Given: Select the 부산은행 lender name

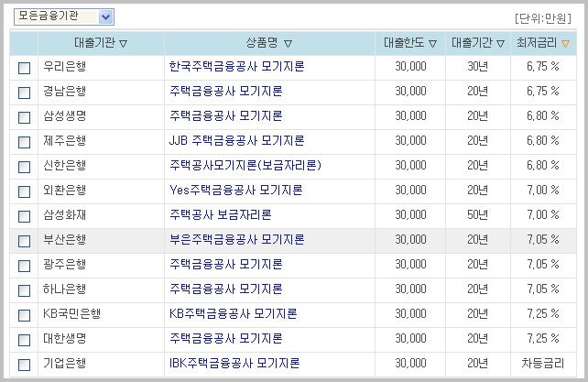Looking at the screenshot, I should point(64,240).
